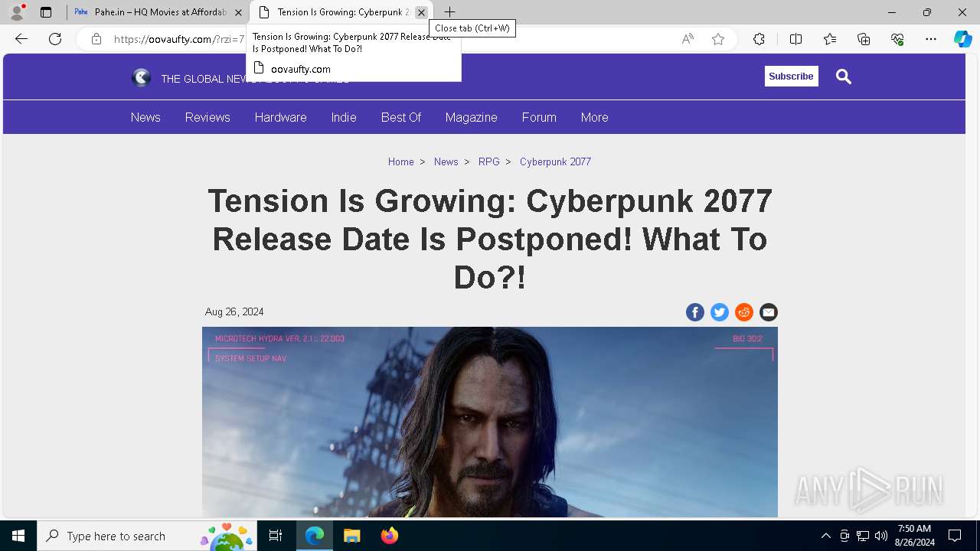Click the article headline text
The image size is (980, 551).
[490, 239]
